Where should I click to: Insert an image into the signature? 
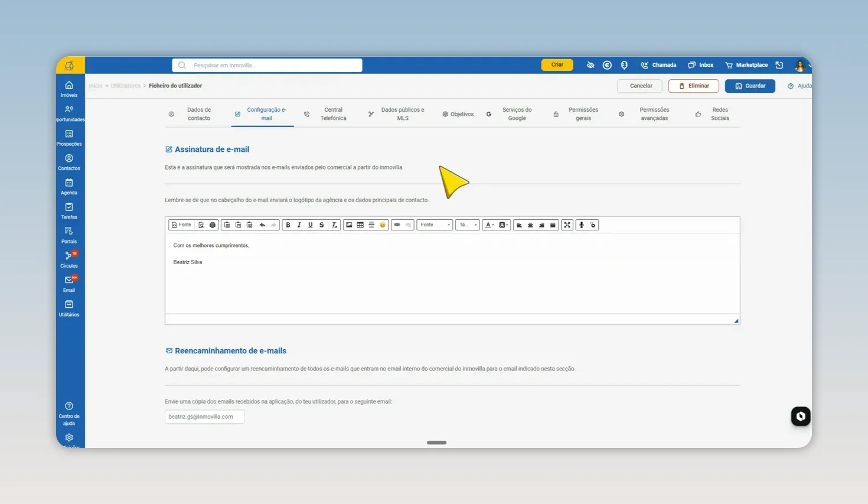(349, 225)
